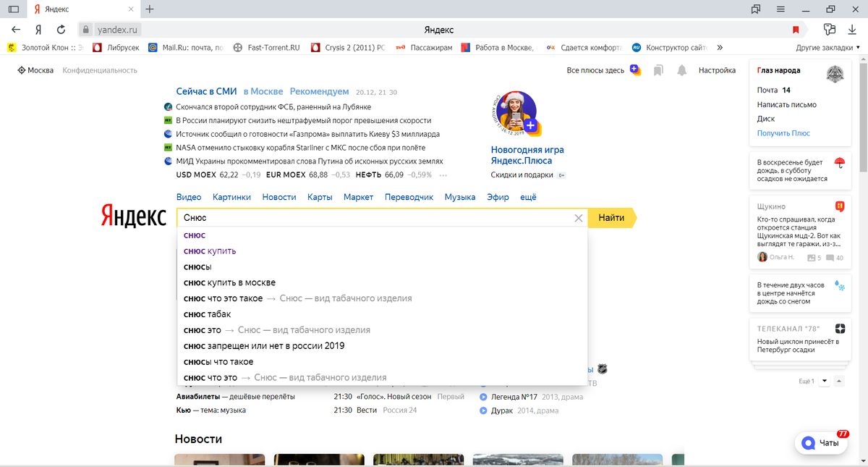Click the lock site-info icon

coord(85,30)
